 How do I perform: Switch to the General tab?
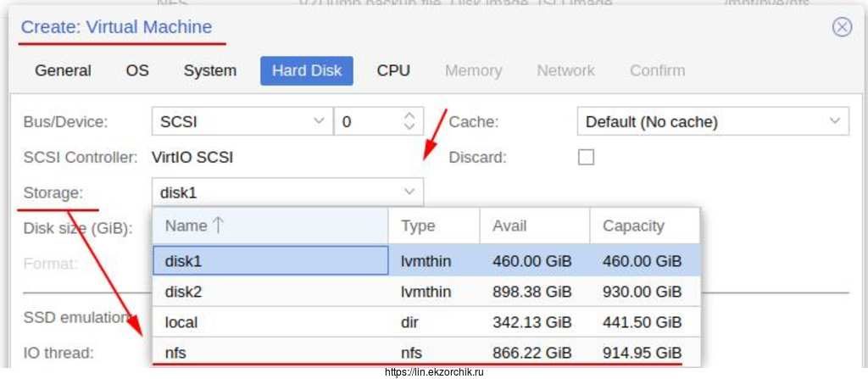pos(63,70)
